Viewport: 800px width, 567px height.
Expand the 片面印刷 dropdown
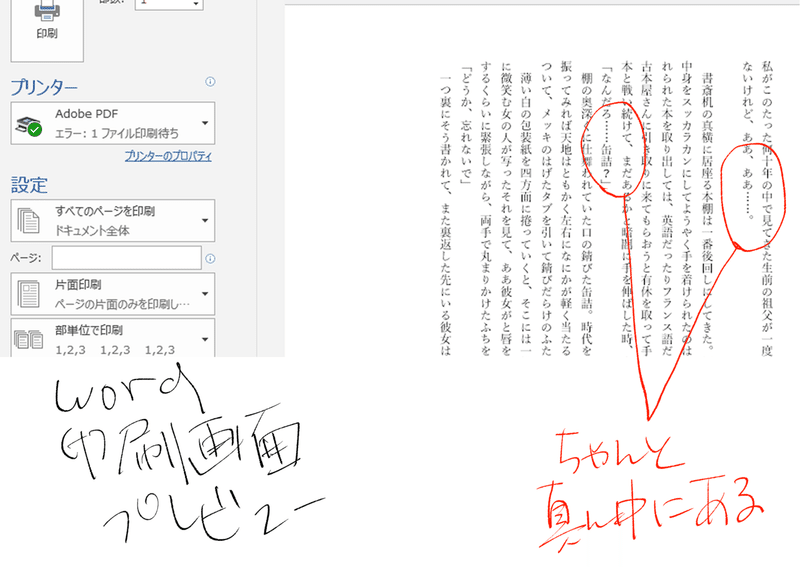pyautogui.click(x=113, y=294)
